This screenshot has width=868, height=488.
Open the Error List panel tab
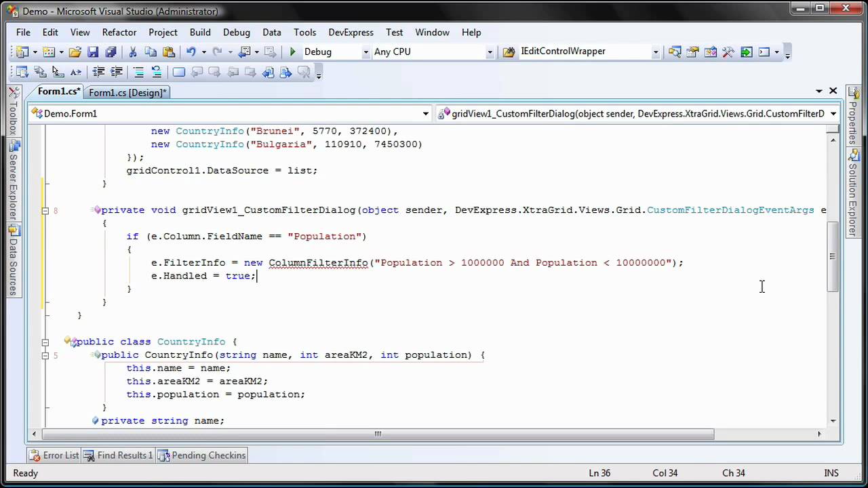[x=54, y=455]
